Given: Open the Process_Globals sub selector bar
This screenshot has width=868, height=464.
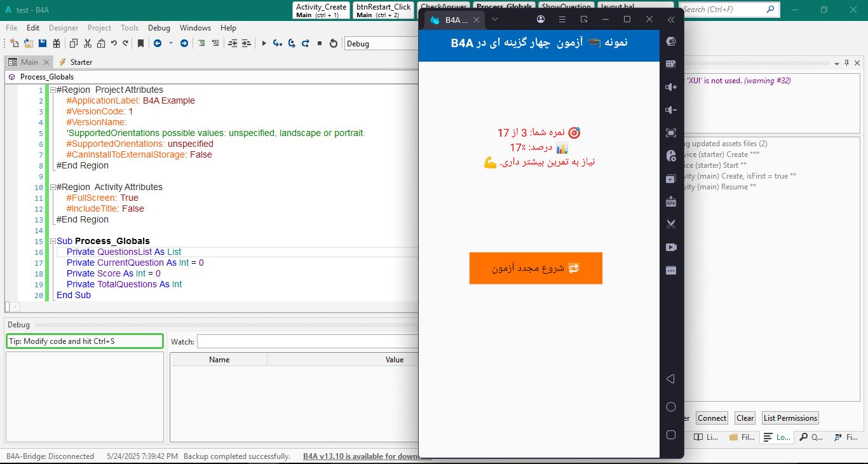Looking at the screenshot, I should point(212,76).
